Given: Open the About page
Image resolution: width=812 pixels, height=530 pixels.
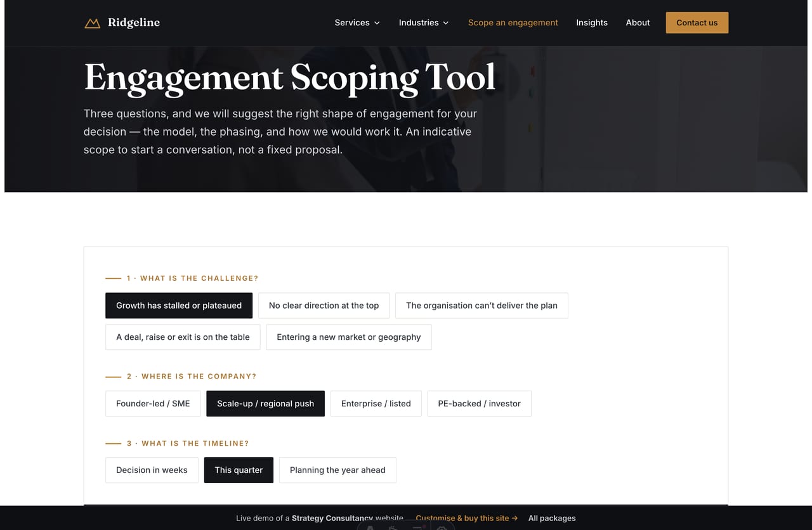Looking at the screenshot, I should coord(638,23).
